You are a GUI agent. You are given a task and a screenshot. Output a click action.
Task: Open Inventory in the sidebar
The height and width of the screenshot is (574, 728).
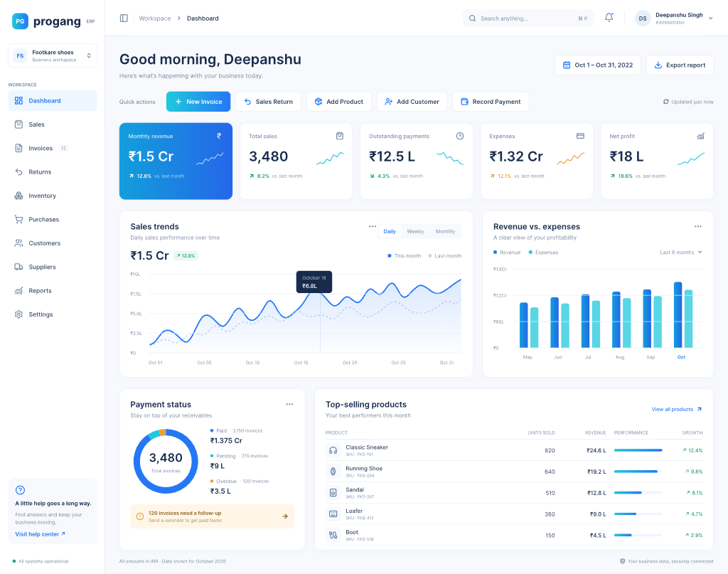click(53, 196)
